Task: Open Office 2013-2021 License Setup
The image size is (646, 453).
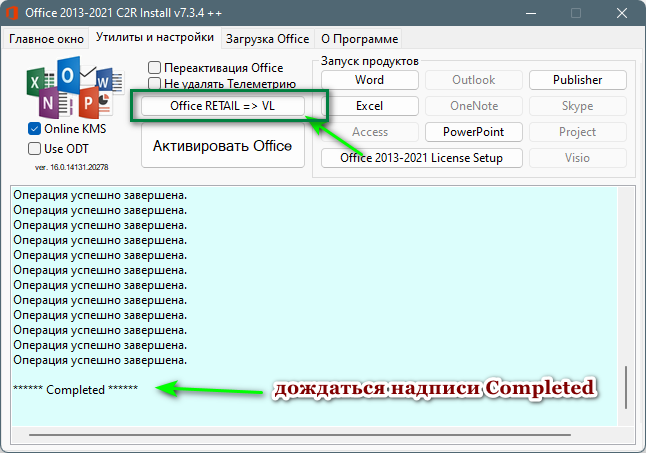Action: [421, 158]
